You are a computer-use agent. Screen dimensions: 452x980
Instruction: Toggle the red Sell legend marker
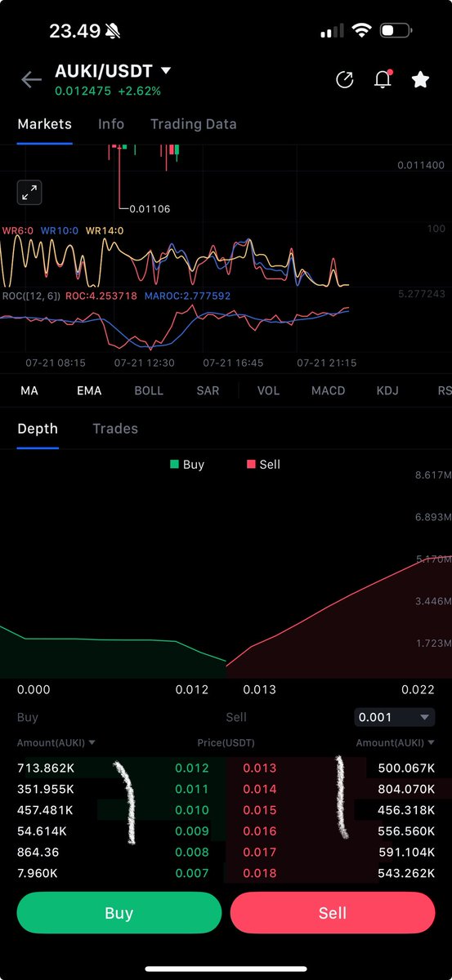point(251,464)
